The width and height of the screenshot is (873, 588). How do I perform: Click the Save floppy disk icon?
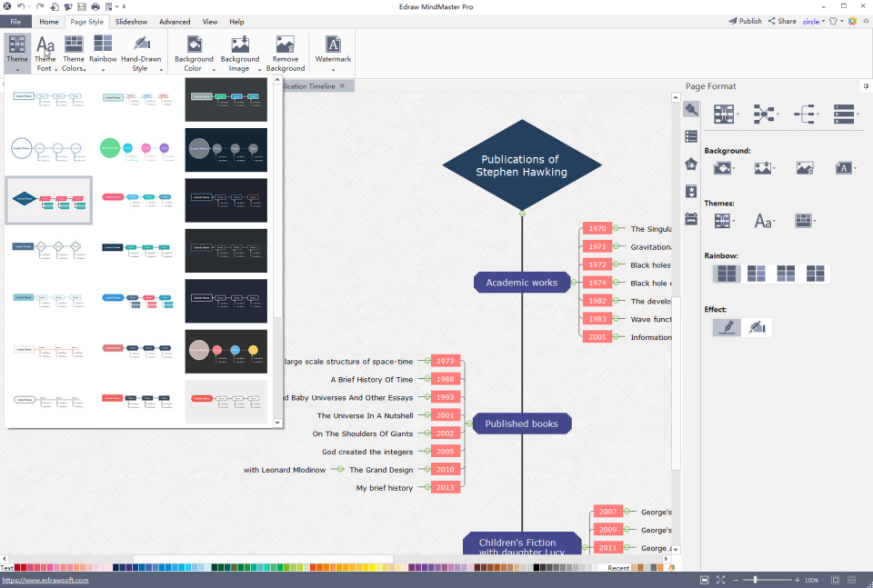point(82,6)
